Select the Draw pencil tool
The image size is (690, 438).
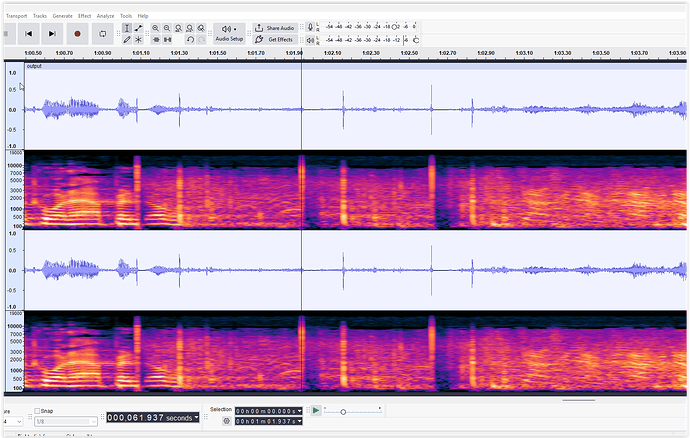pos(126,40)
